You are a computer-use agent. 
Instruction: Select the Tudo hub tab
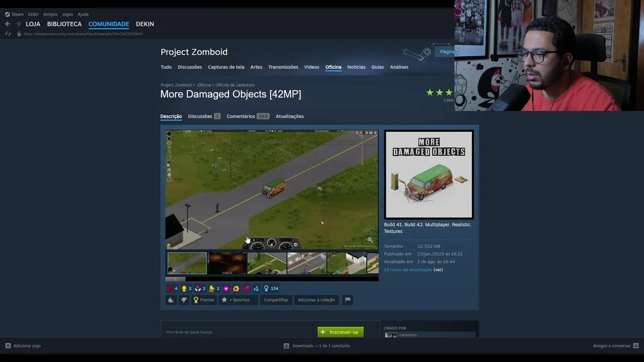click(166, 67)
